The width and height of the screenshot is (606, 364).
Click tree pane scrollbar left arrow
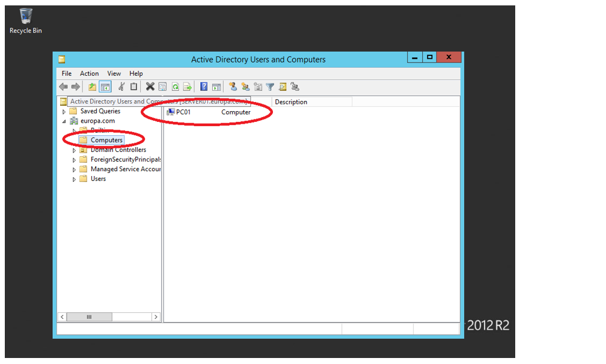[62, 317]
